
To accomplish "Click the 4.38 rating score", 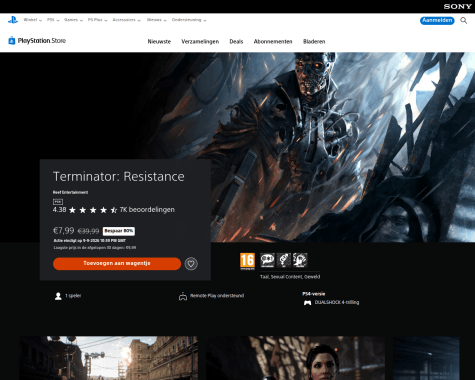I will pos(59,210).
